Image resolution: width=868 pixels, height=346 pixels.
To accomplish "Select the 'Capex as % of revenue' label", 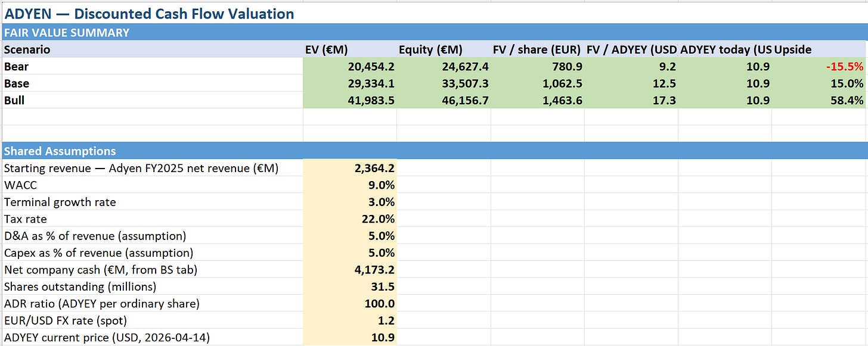I will pos(151,253).
